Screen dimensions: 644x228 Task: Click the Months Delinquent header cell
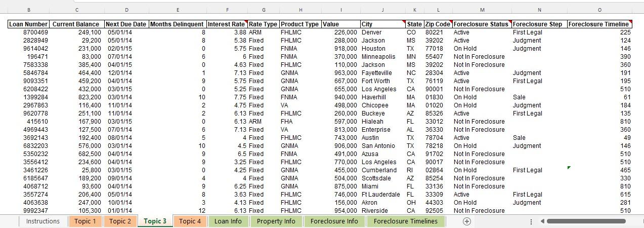point(178,24)
